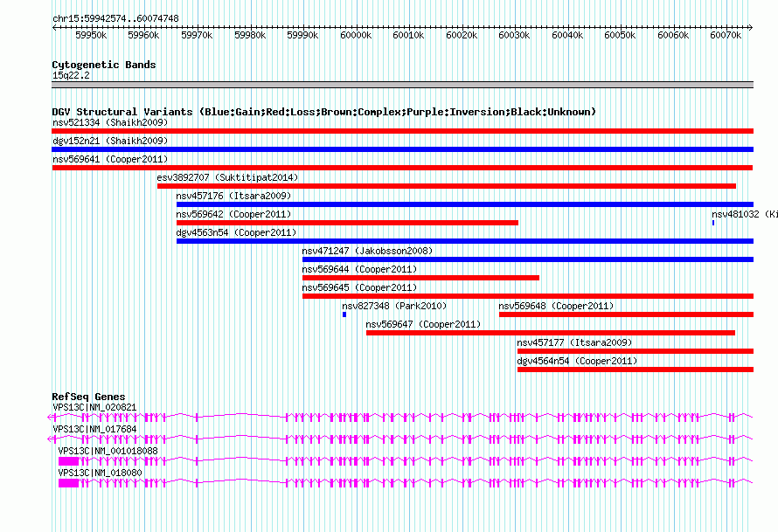Click the nsv521334 (Shaikh2009) label
Image resolution: width=778 pixels, height=532 pixels.
[x=110, y=122]
